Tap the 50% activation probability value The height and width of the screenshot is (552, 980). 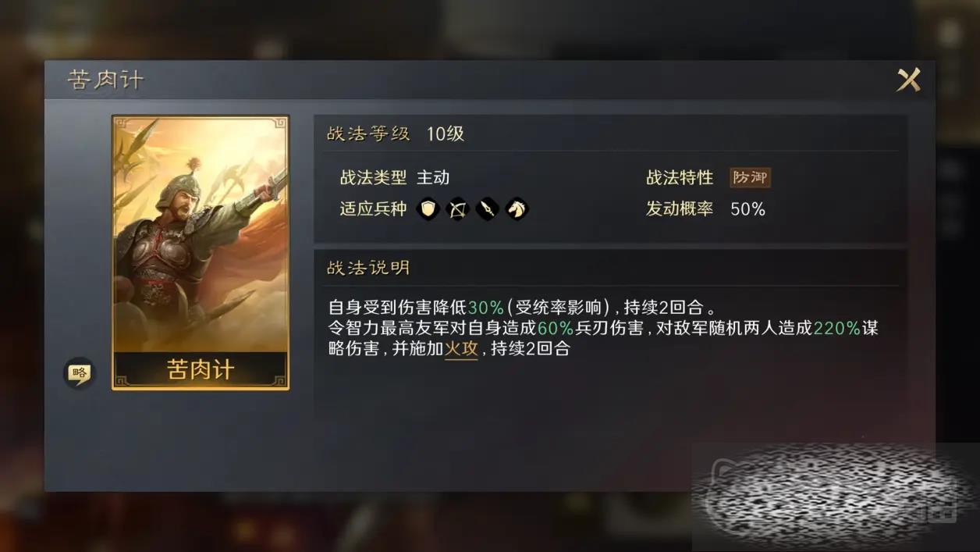click(747, 209)
